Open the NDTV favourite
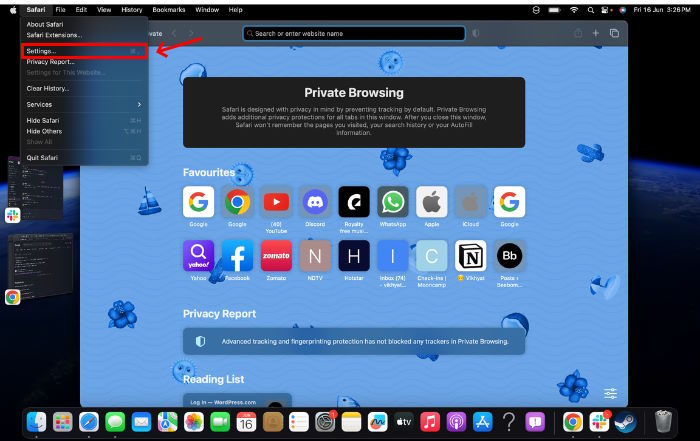700x441 pixels. (315, 256)
